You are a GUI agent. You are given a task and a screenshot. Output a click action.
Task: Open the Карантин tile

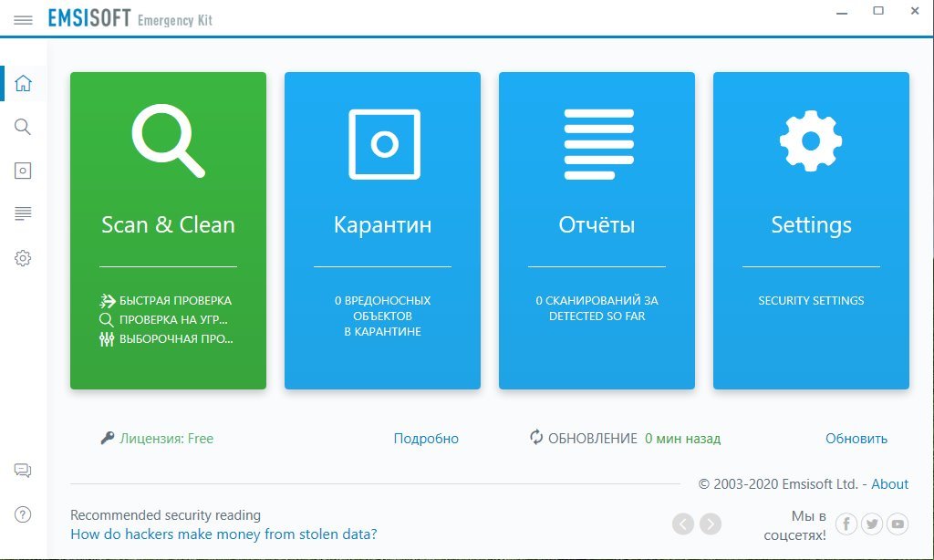pyautogui.click(x=382, y=231)
